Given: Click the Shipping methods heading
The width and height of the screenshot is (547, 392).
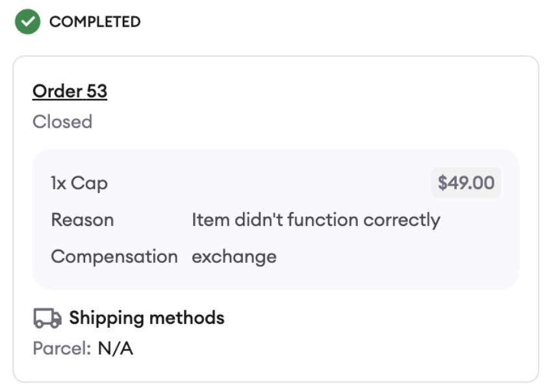Looking at the screenshot, I should 147,318.
